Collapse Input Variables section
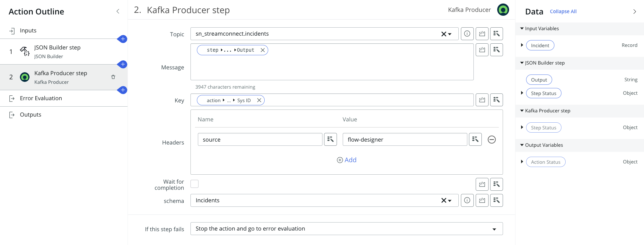 (x=522, y=29)
